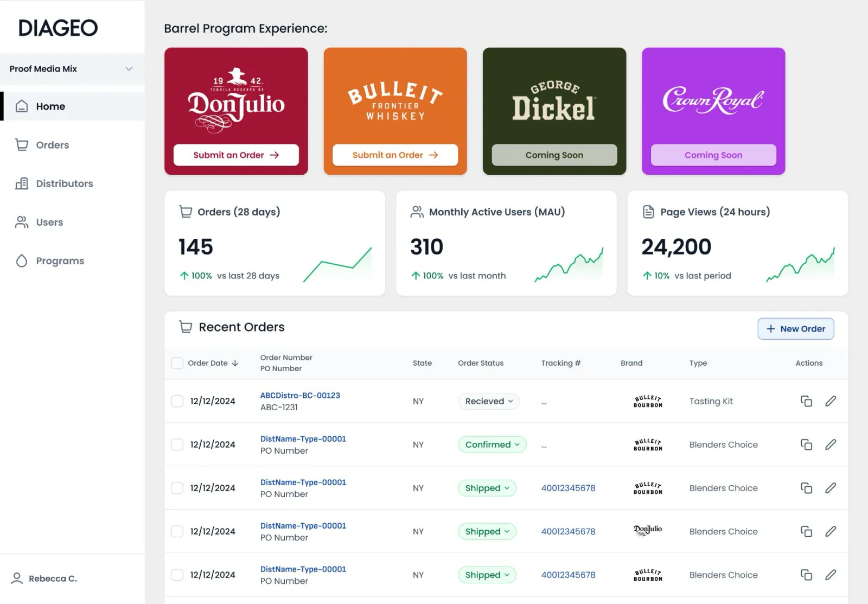
Task: Click the green up arrow beside 10% vs last period
Action: (x=647, y=276)
